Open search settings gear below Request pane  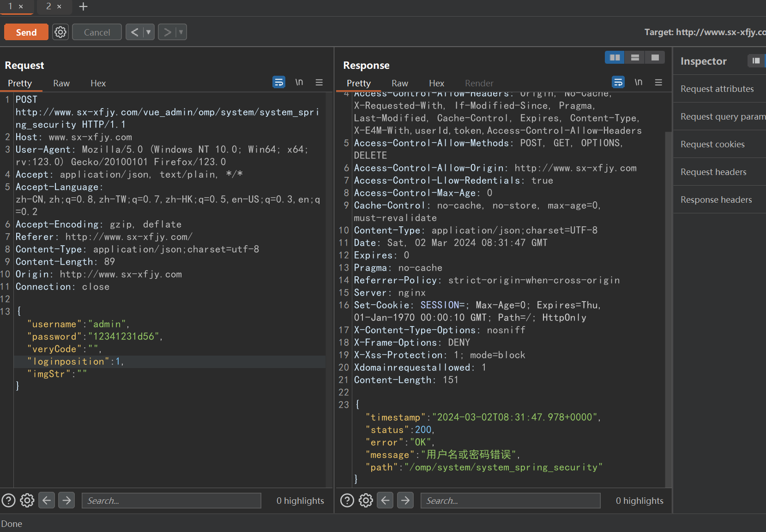pos(27,500)
